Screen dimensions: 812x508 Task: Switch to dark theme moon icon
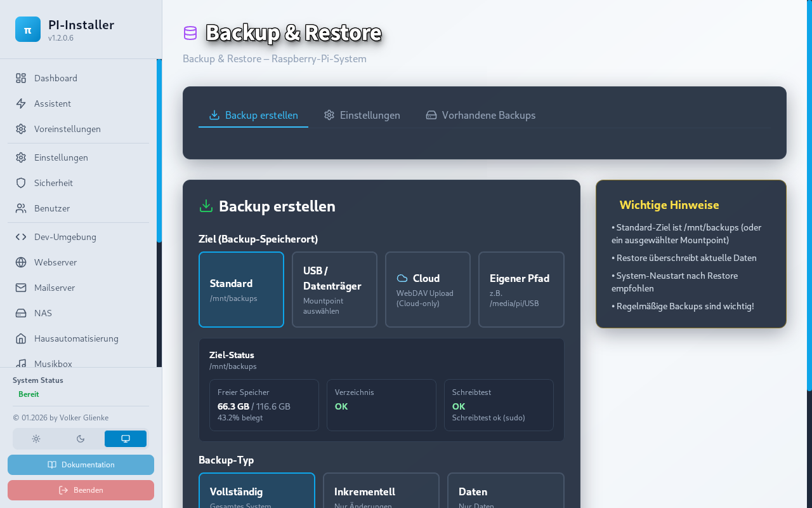pyautogui.click(x=81, y=439)
